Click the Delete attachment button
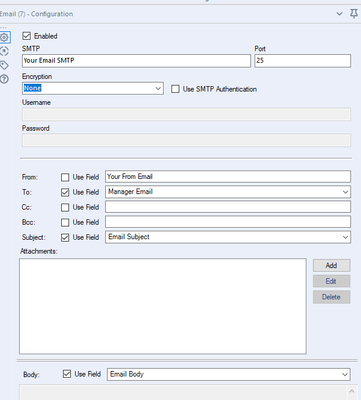 tap(331, 297)
